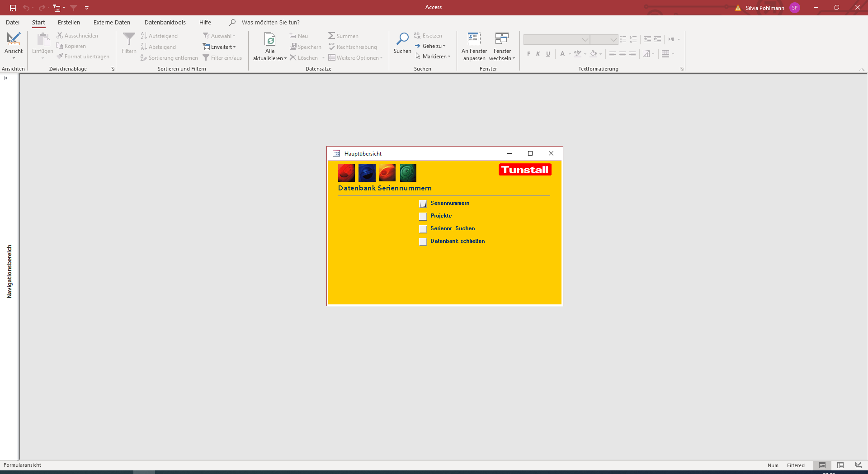
Task: Click bulleted list formatting icon
Action: (623, 39)
